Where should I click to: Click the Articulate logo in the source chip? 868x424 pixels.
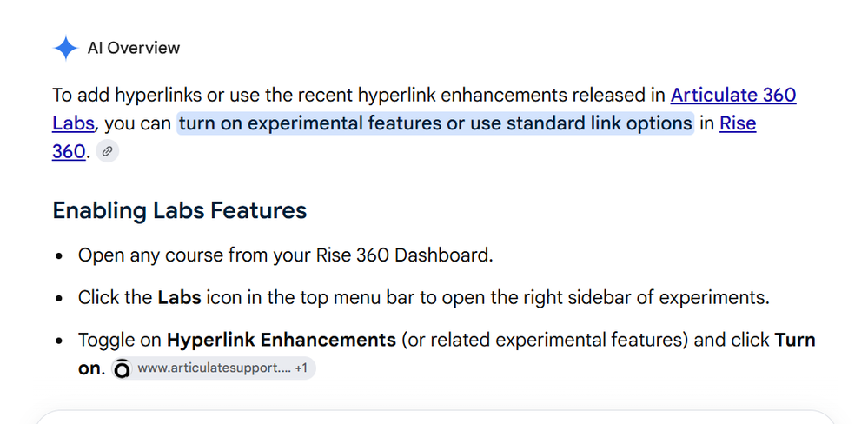click(123, 368)
